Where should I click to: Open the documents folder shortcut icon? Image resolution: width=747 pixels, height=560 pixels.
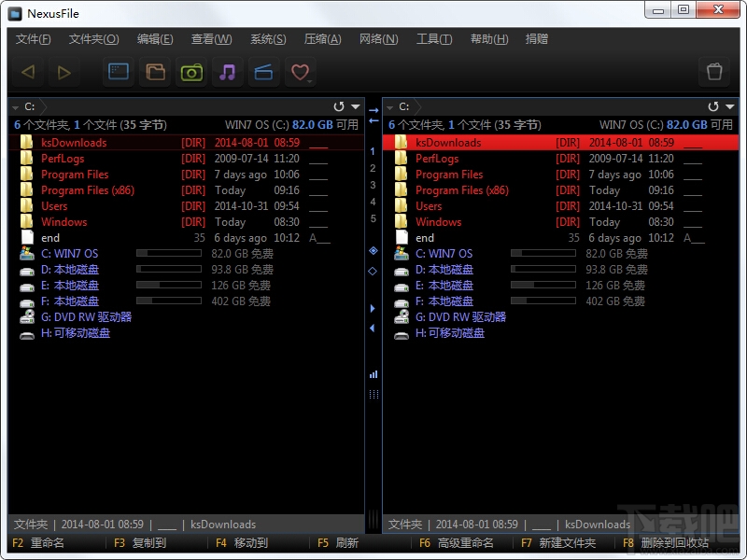155,73
